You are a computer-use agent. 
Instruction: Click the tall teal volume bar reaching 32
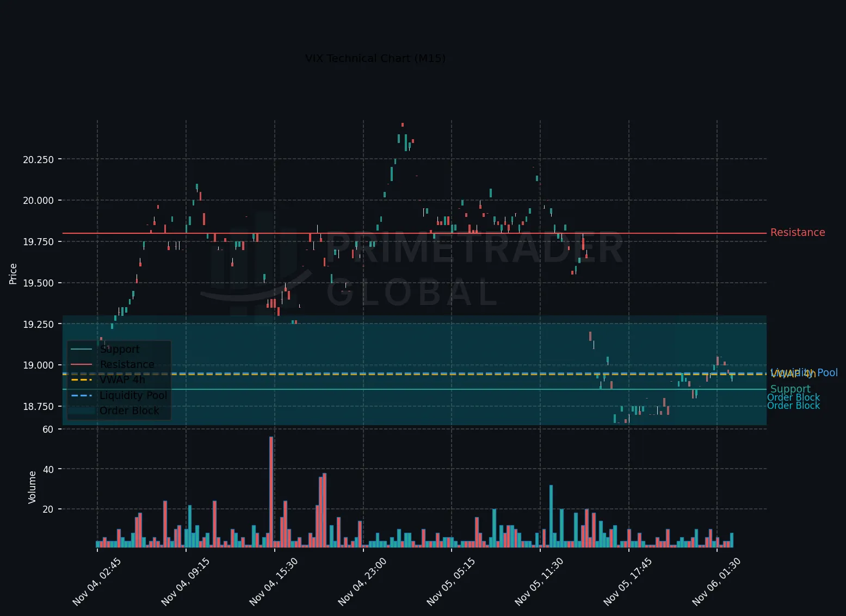pos(551,516)
